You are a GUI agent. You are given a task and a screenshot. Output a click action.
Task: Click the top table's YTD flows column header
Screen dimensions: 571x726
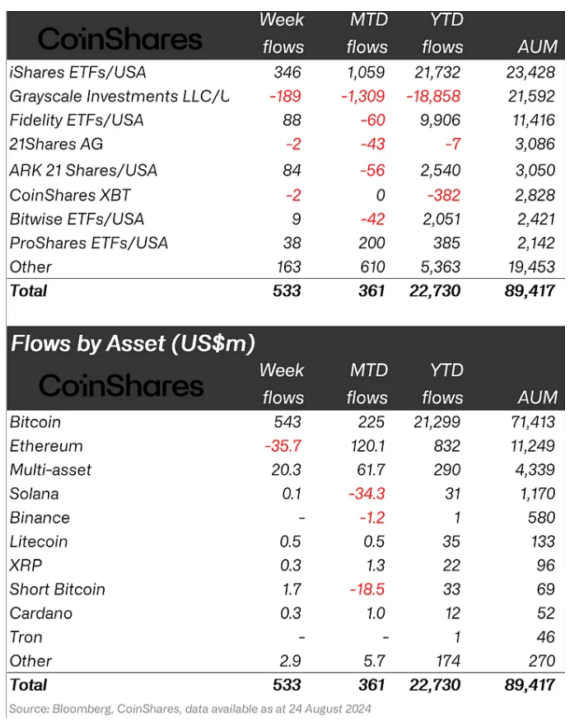[443, 33]
